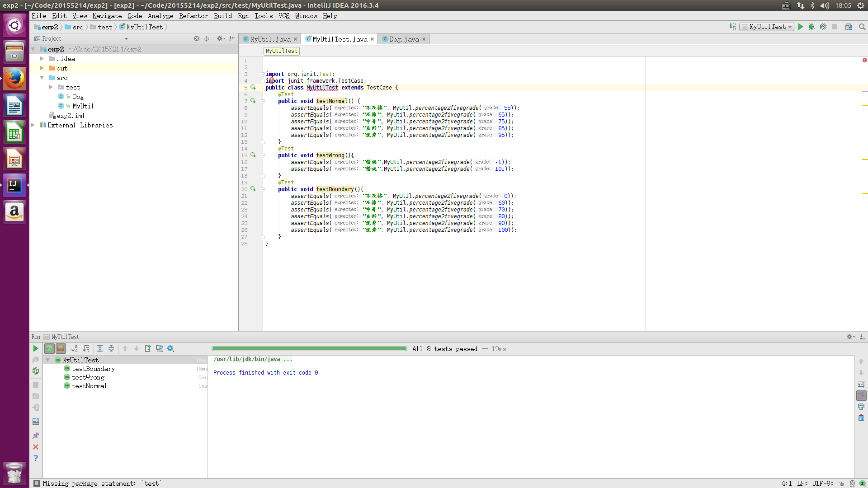Switch to the MyUtil.java tab
The width and height of the screenshot is (868, 488).
click(x=270, y=39)
